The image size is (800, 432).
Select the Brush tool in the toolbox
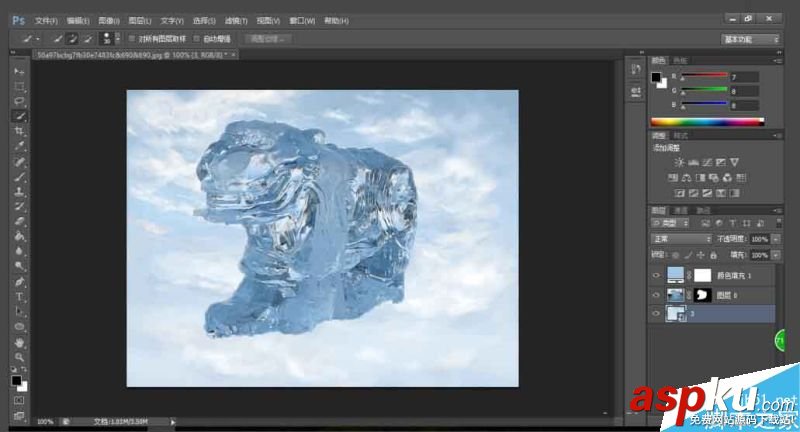tap(19, 177)
